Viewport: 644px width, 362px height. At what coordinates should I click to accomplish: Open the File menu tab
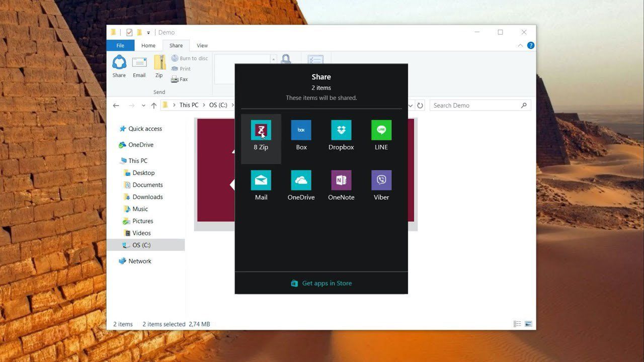[x=120, y=45]
